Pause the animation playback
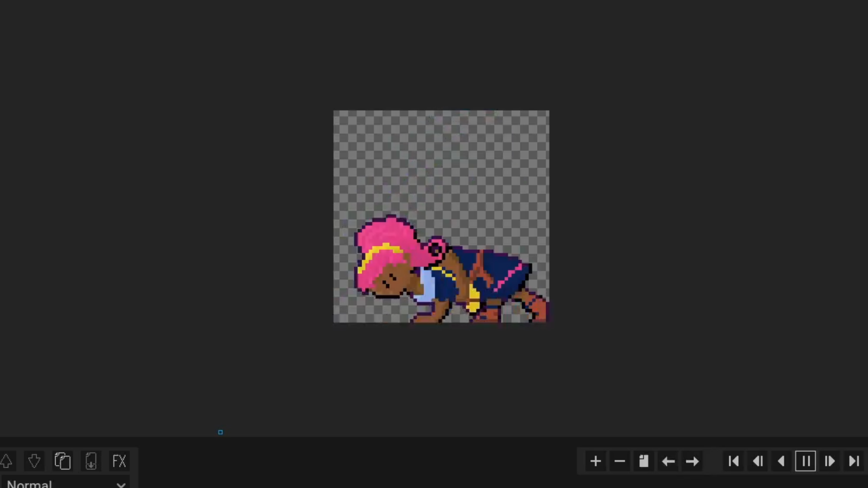This screenshot has height=488, width=868. [806, 461]
